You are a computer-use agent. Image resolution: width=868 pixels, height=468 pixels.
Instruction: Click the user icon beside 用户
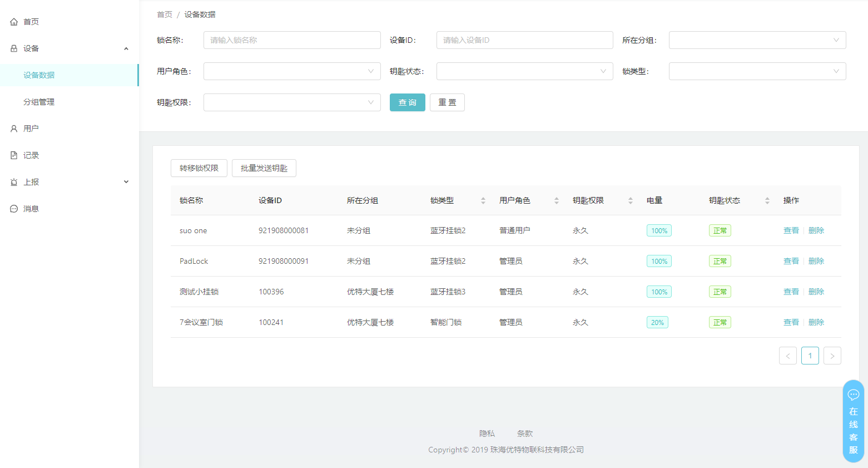14,129
